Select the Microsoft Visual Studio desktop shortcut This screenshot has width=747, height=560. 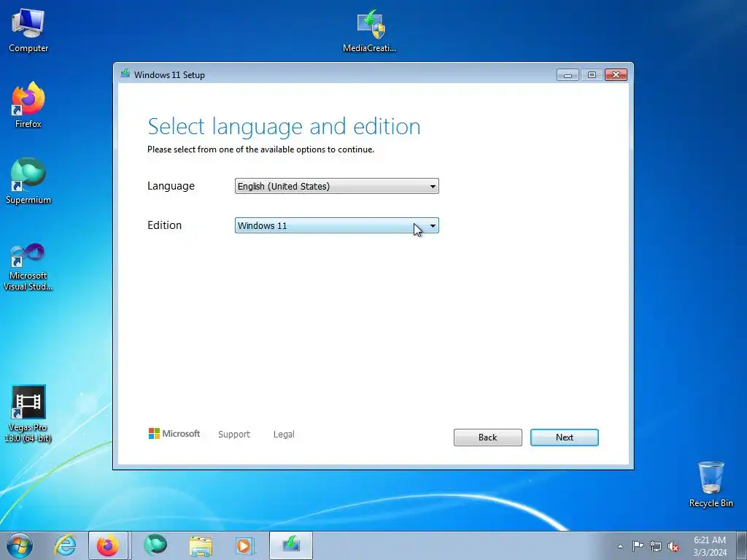28,267
